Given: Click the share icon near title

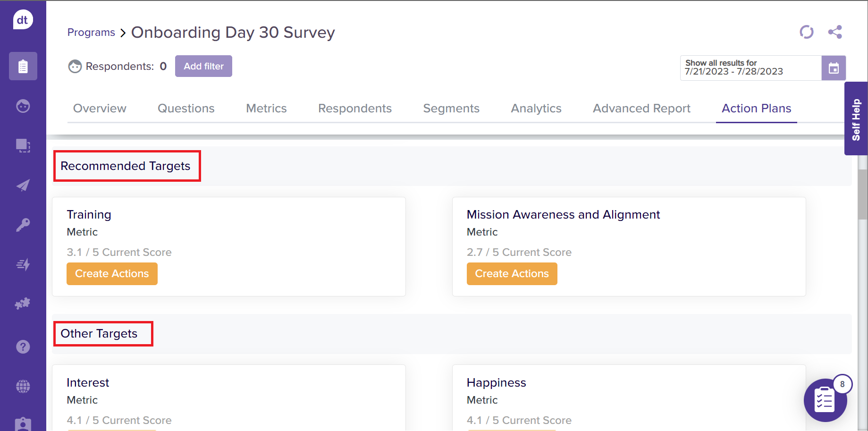Looking at the screenshot, I should 835,32.
